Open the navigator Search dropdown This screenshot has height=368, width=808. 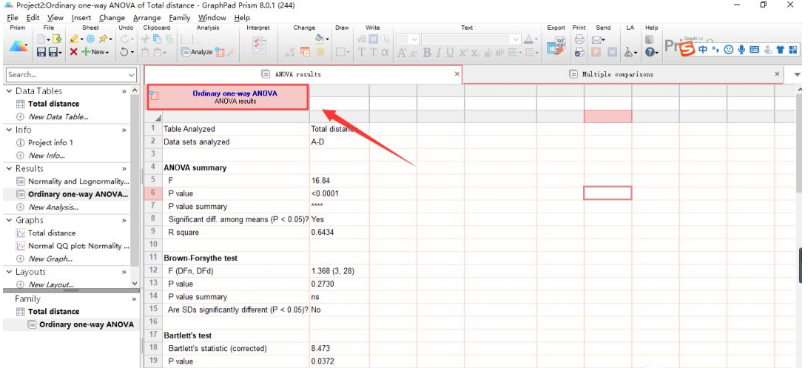[131, 75]
